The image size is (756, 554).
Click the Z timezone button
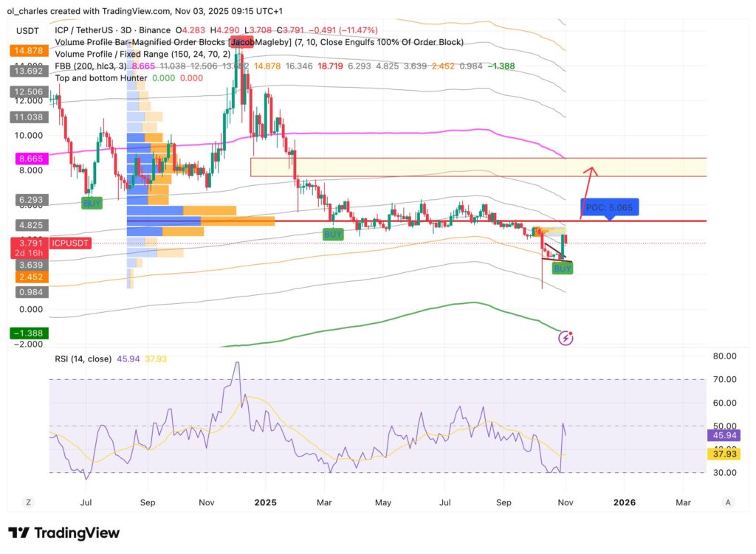point(29,502)
